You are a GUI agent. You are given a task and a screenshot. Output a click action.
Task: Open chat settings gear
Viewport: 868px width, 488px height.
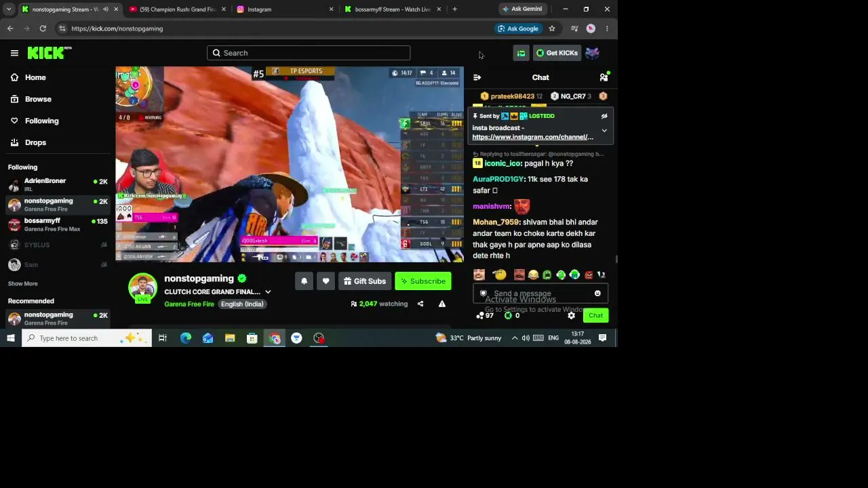571,316
